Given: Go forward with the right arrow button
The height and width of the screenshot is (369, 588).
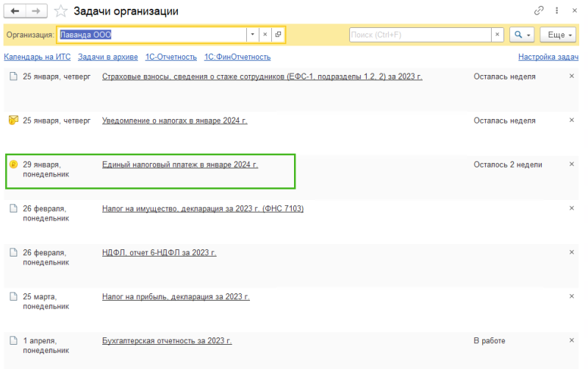Looking at the screenshot, I should coord(36,11).
